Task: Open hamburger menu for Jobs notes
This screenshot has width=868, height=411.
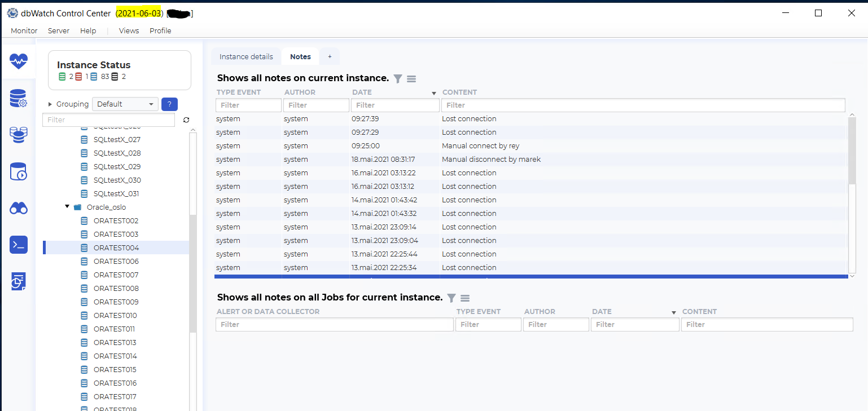Action: tap(465, 298)
